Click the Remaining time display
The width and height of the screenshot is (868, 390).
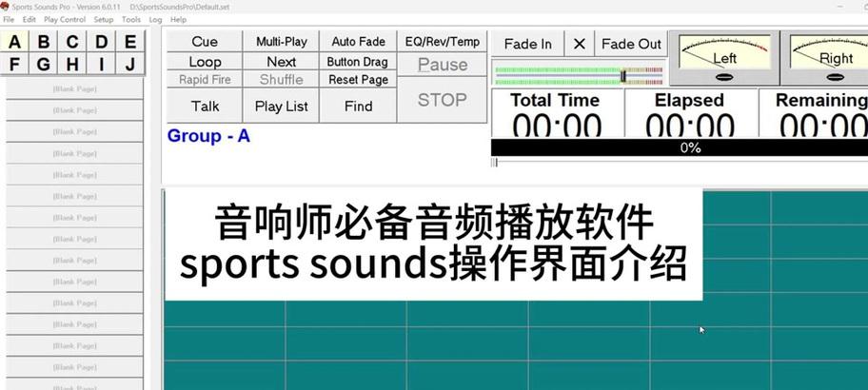click(x=814, y=113)
